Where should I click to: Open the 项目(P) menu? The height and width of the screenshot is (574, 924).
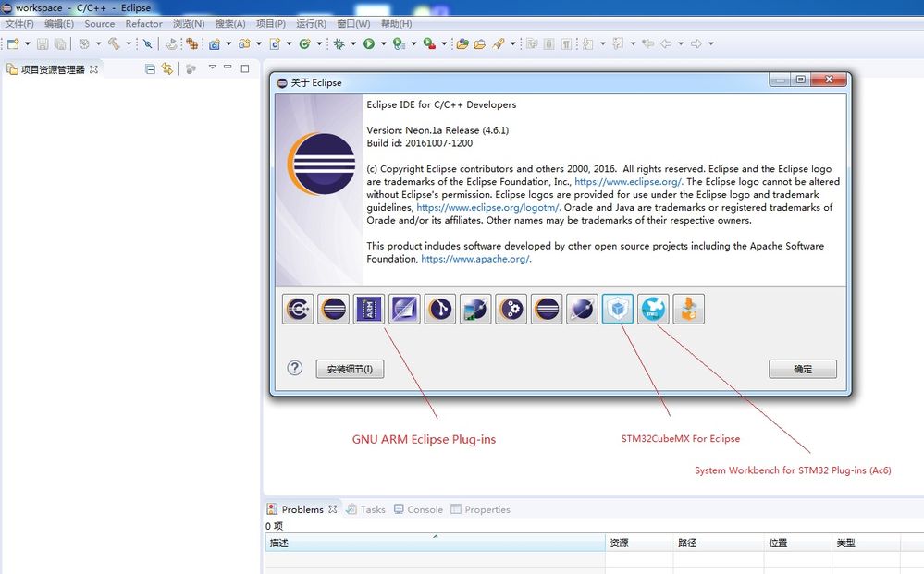coord(271,24)
